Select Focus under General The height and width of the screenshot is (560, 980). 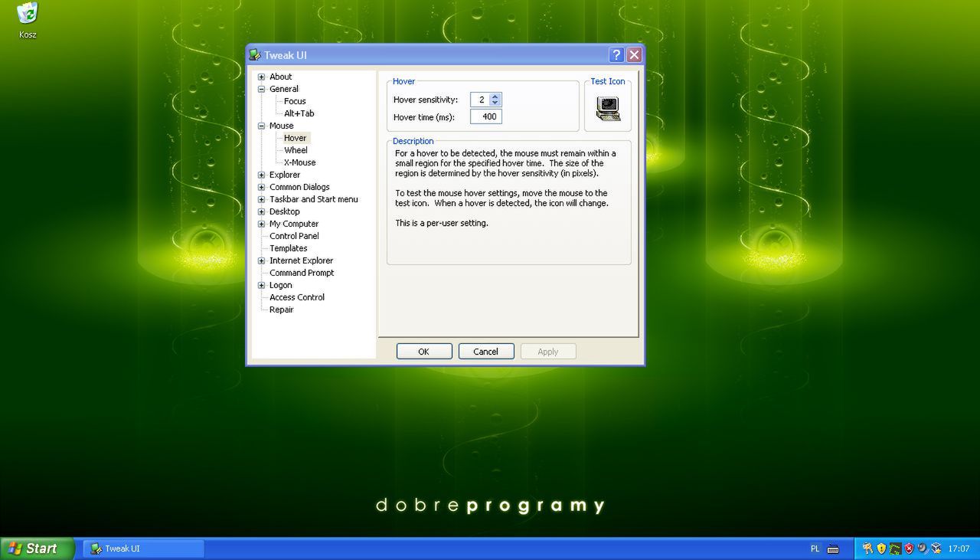click(295, 101)
